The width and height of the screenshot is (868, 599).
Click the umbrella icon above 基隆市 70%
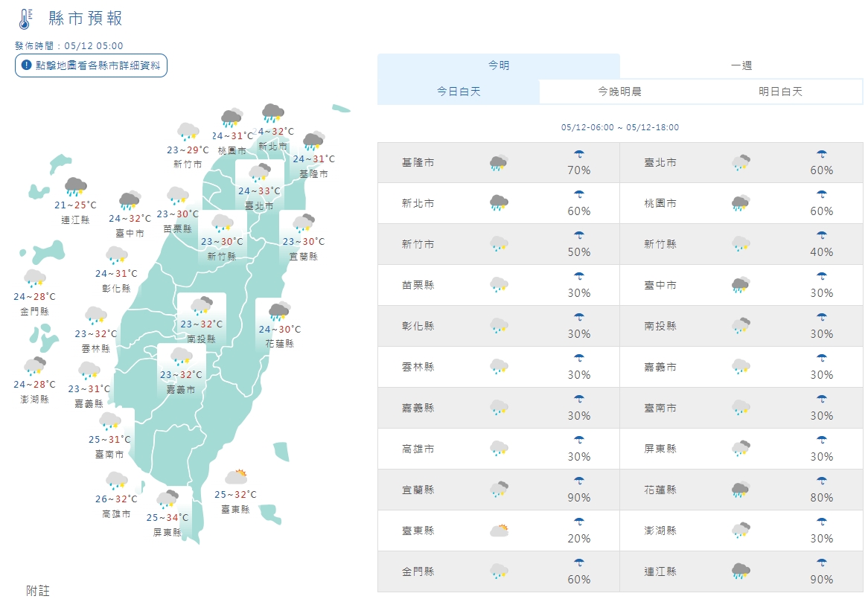pos(579,154)
